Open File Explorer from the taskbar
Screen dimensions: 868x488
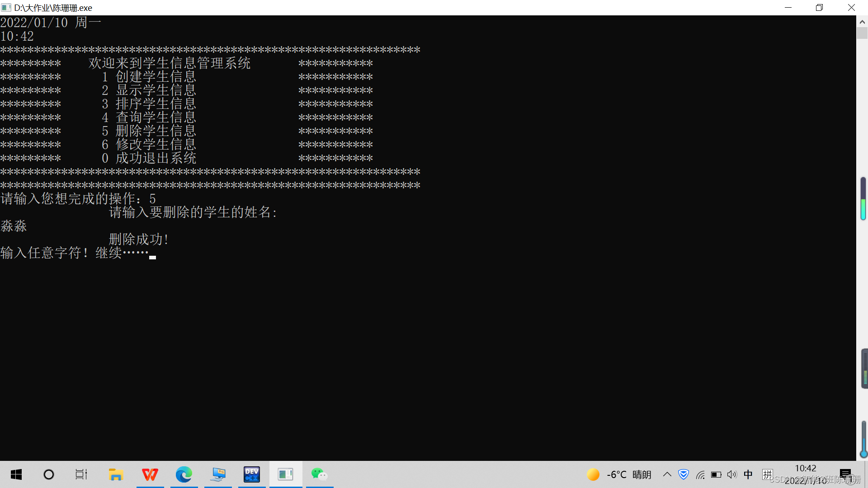[116, 474]
